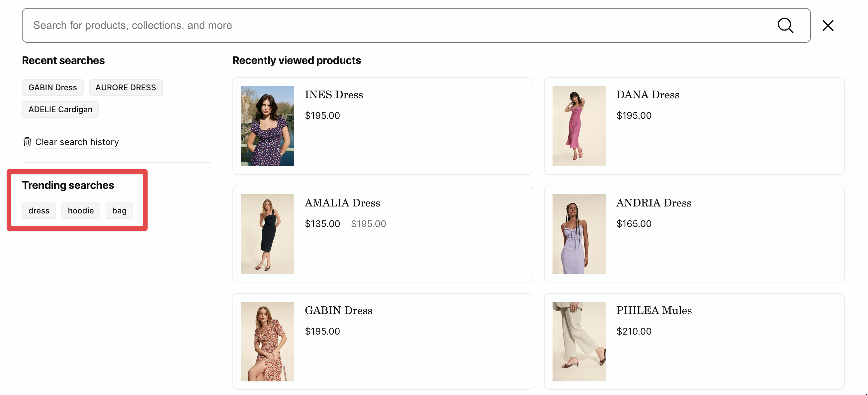
Task: Select the GABIN Dress recent search chip
Action: (x=52, y=88)
